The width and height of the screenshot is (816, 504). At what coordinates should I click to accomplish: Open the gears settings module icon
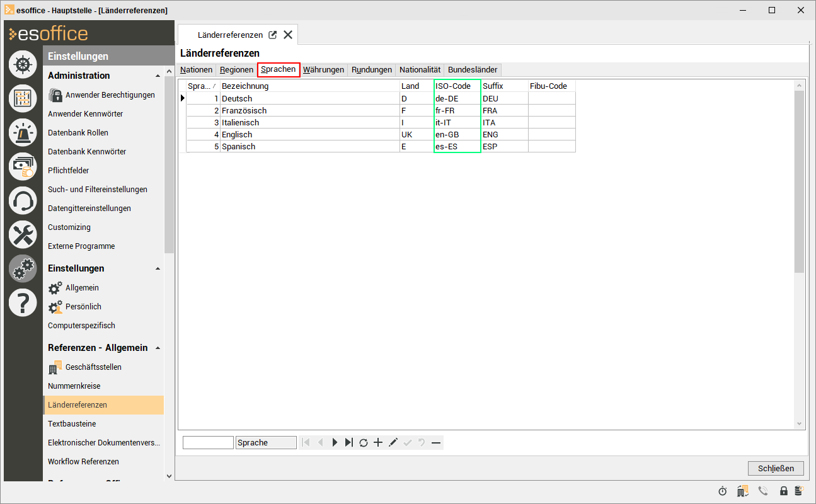point(23,268)
